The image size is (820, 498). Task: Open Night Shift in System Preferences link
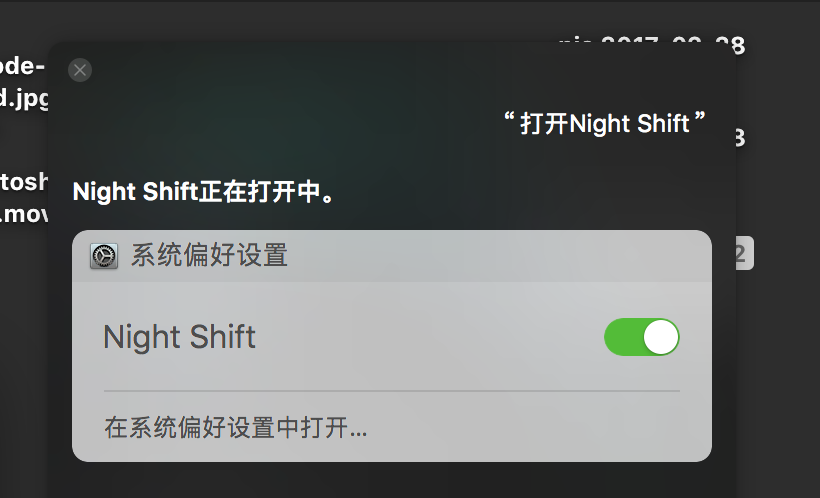235,429
